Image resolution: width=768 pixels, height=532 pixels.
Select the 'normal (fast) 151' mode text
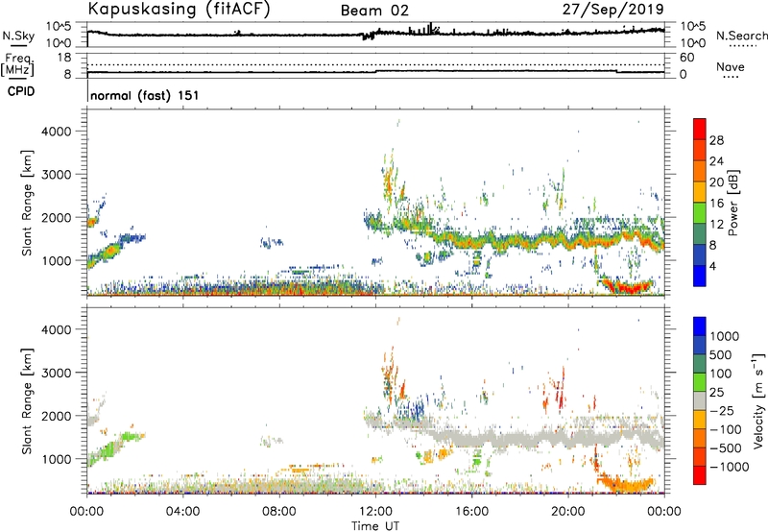[145, 95]
